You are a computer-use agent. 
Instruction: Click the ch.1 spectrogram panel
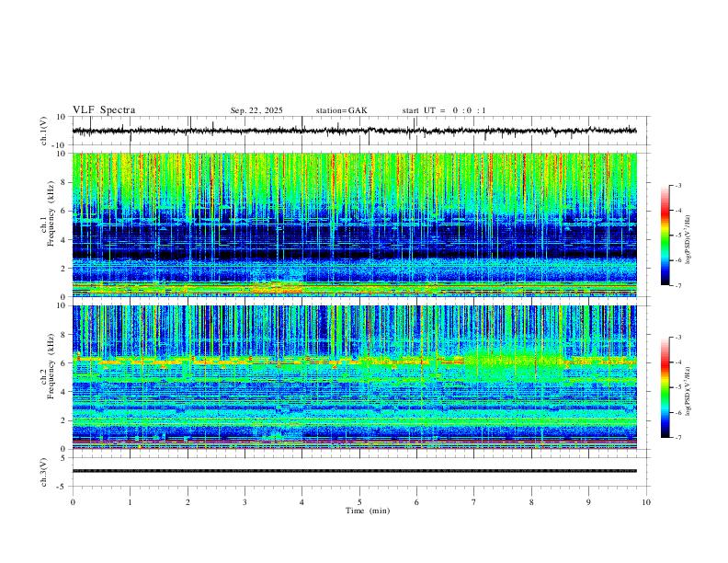pyautogui.click(x=354, y=224)
